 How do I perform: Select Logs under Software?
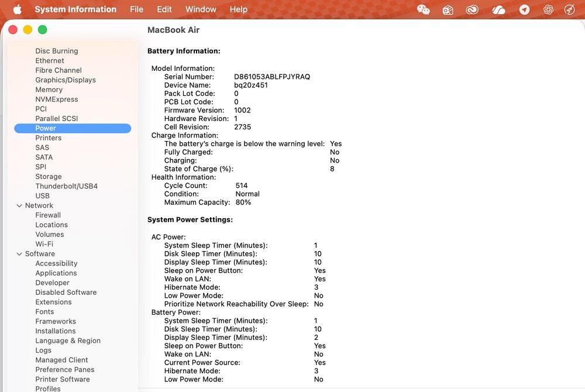[43, 350]
